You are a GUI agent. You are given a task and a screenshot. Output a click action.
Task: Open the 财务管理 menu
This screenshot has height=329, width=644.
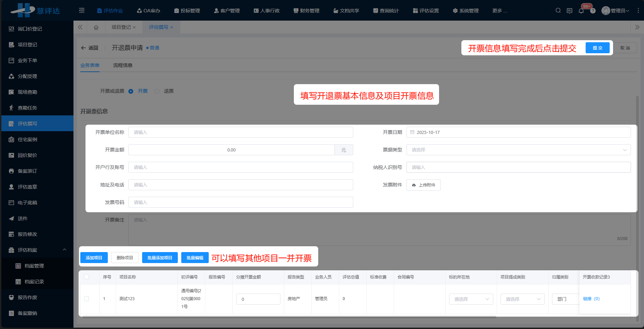(306, 11)
